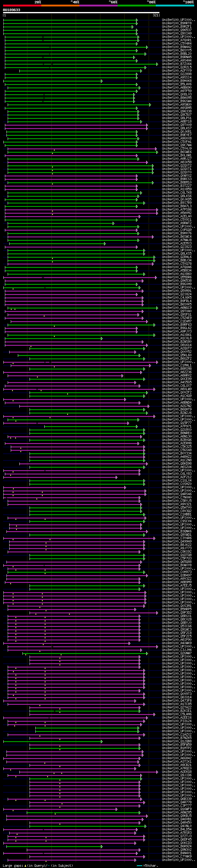This screenshot has height=868, width=197.
Task: Click the orange ~40% identity legend segment
Action: pos(60,6)
